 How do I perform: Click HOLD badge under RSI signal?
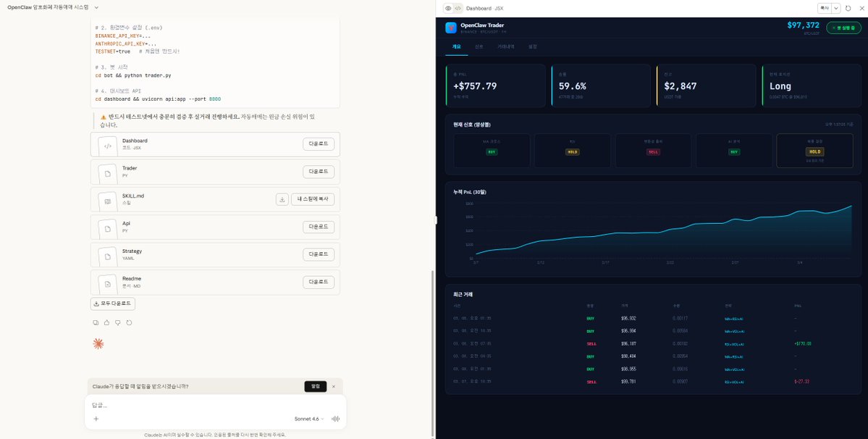[x=573, y=151]
